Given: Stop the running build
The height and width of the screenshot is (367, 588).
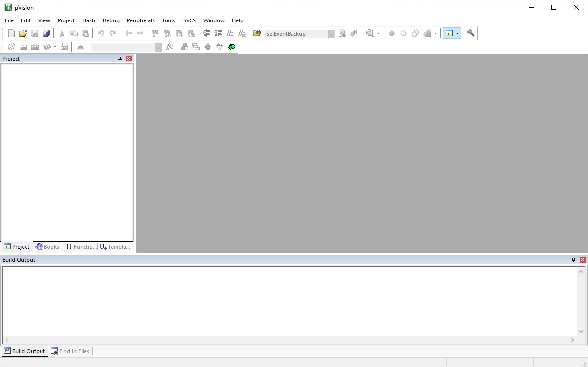Looking at the screenshot, I should (64, 47).
